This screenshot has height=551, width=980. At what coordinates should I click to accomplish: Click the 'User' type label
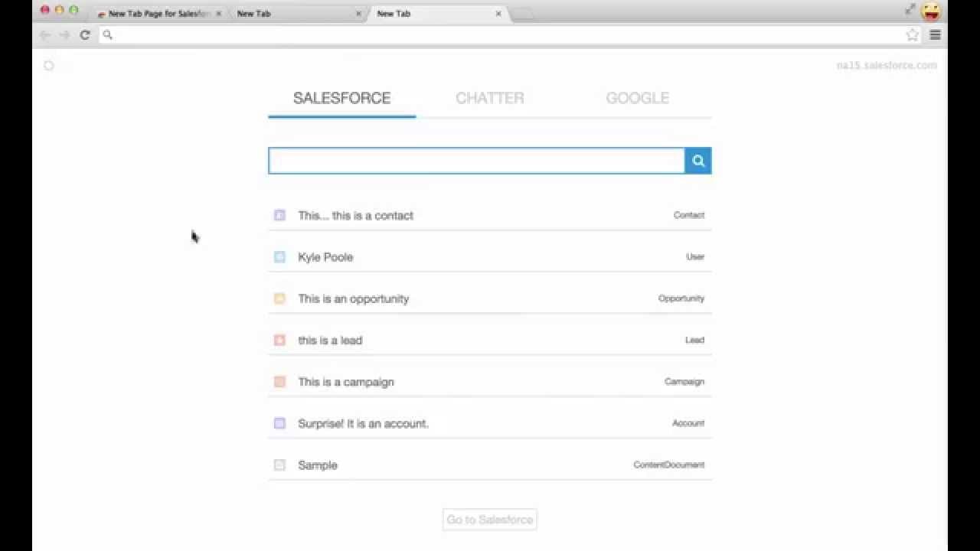[x=695, y=257]
